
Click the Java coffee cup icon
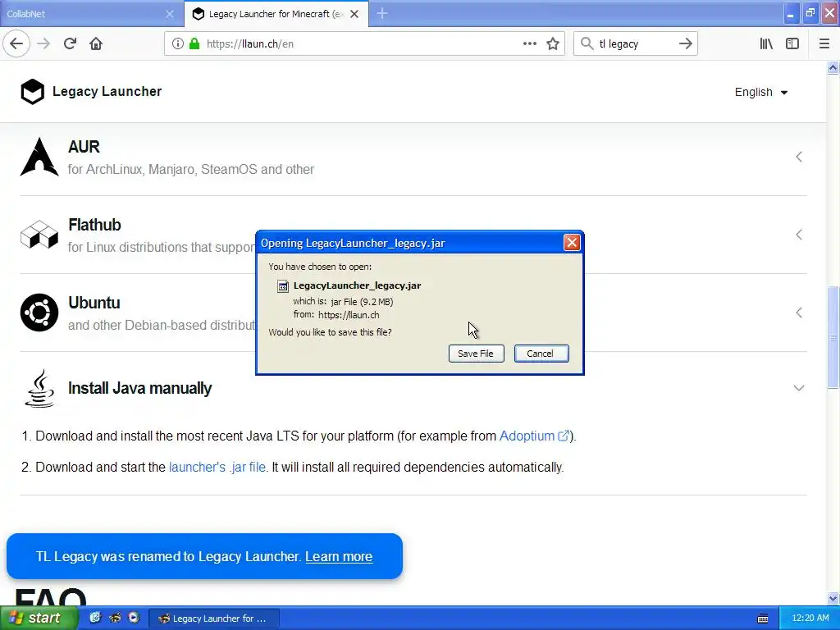[x=39, y=388]
